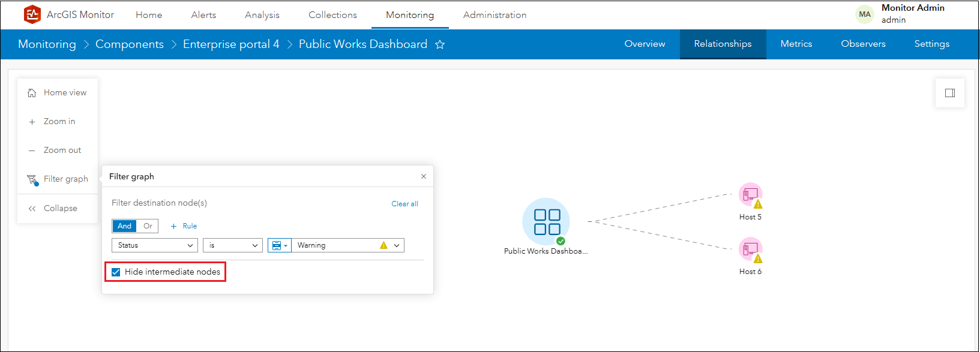Click Zoom in label
Image resolution: width=980 pixels, height=352 pixels.
point(59,122)
